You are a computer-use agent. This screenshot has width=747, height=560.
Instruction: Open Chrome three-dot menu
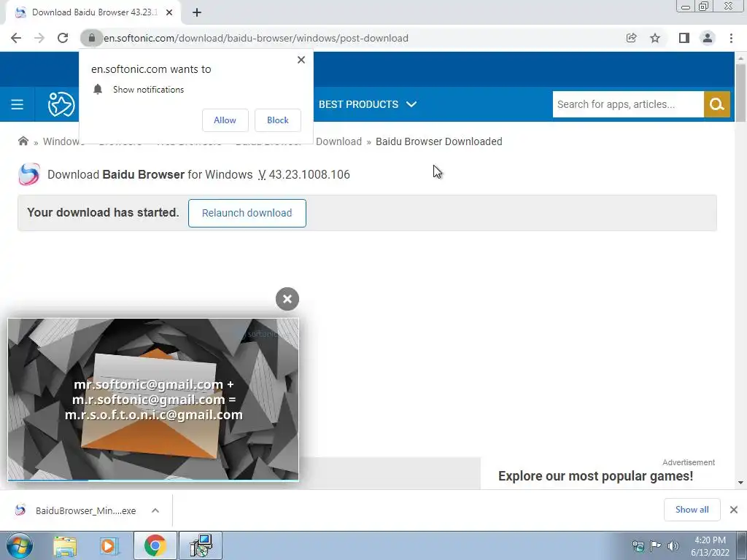(x=731, y=38)
